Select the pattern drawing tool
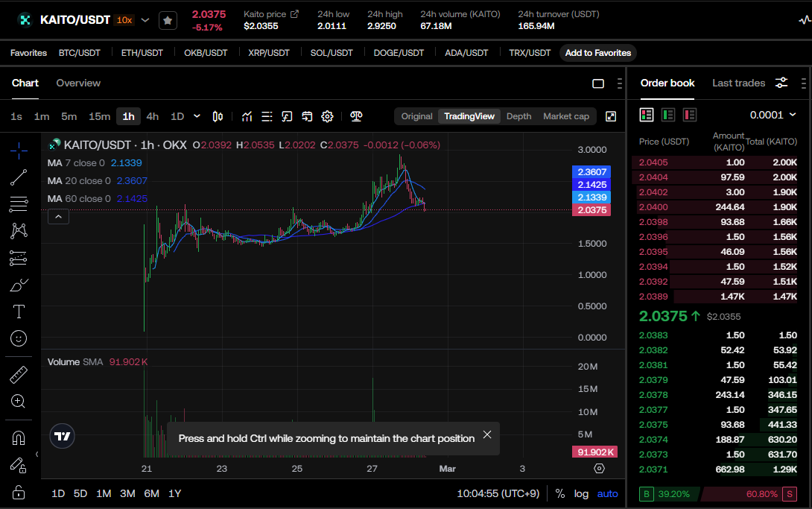This screenshot has width=812, height=509. click(19, 231)
